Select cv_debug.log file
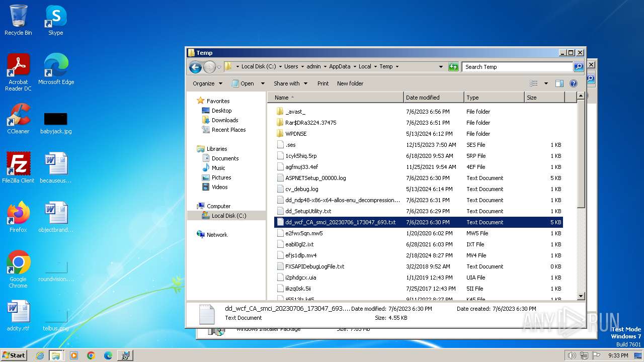The image size is (644, 362). pyautogui.click(x=419, y=189)
